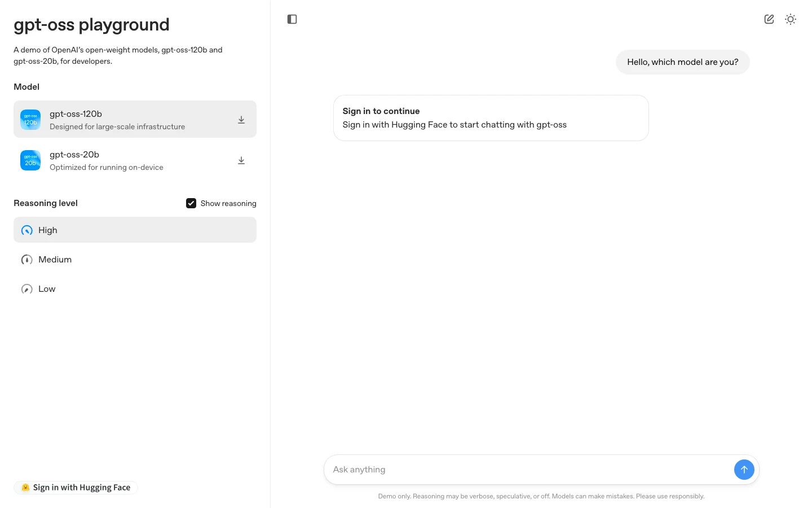812x508 pixels.
Task: Select High reasoning level
Action: point(135,230)
